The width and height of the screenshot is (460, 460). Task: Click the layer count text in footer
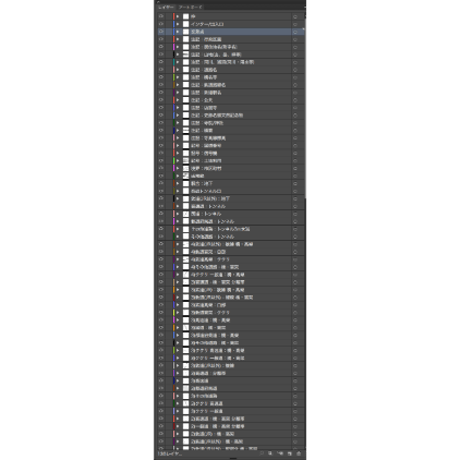click(170, 454)
